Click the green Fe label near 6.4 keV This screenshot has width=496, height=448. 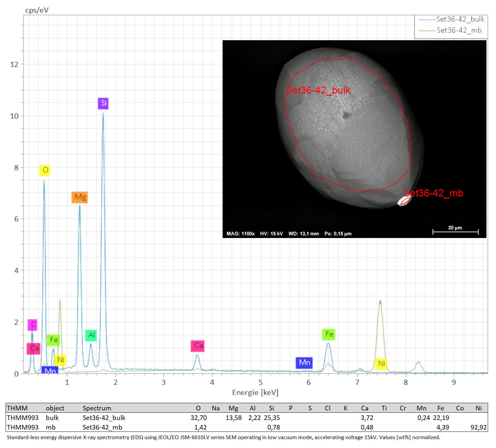click(329, 334)
